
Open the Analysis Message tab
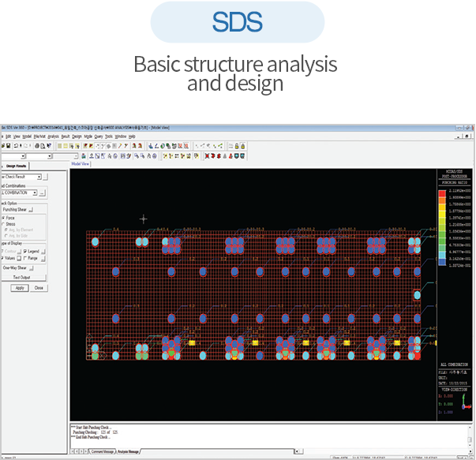(x=128, y=451)
